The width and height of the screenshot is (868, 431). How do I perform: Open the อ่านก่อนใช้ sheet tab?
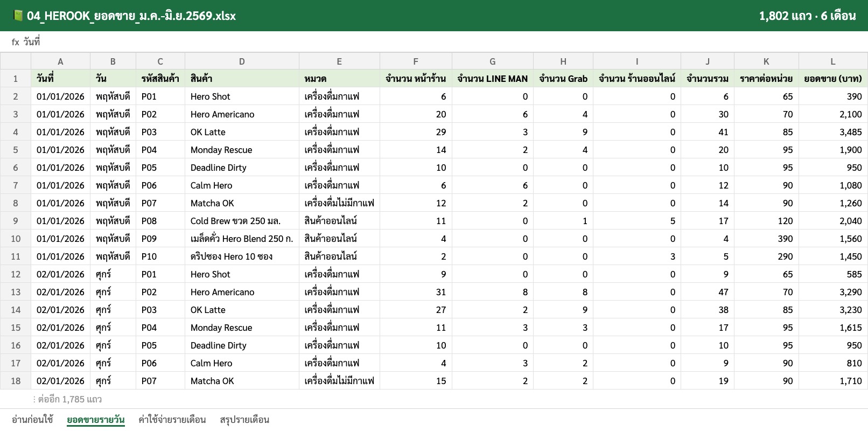click(x=32, y=420)
